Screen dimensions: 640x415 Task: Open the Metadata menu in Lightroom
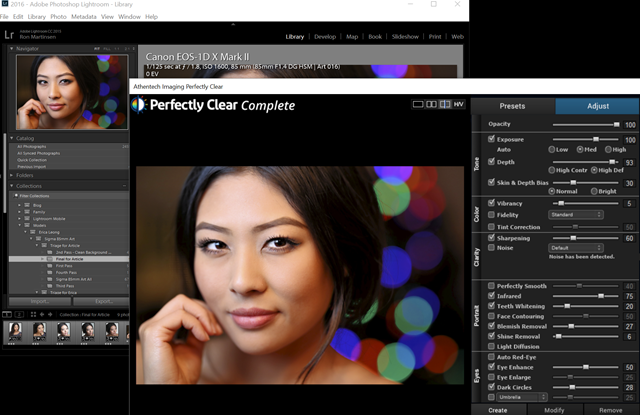(84, 17)
